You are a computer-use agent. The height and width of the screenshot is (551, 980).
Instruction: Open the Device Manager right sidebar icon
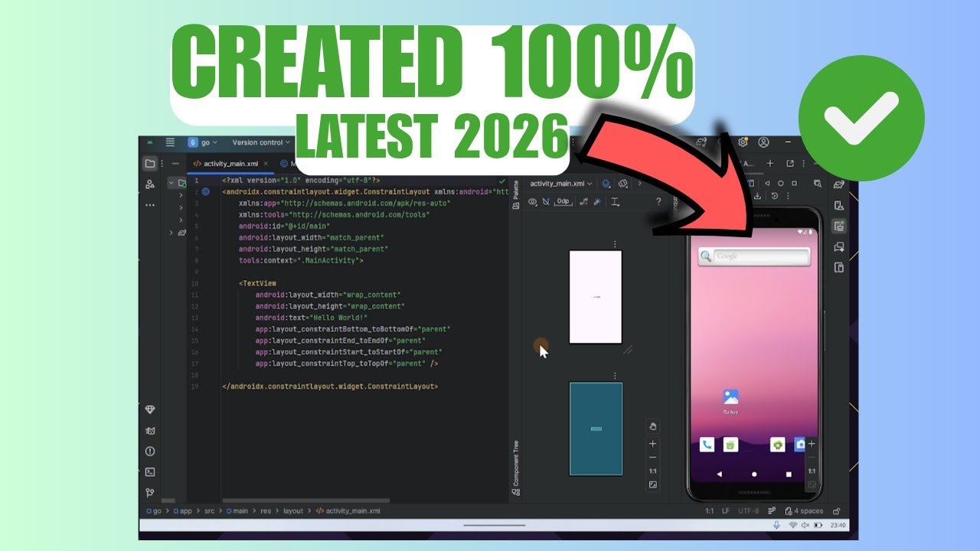[x=839, y=205]
